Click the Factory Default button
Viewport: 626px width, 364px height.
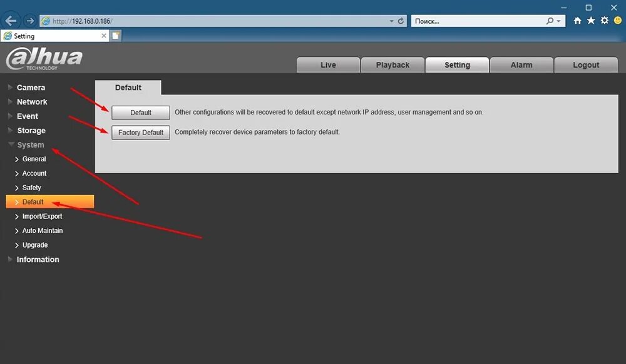tap(141, 133)
